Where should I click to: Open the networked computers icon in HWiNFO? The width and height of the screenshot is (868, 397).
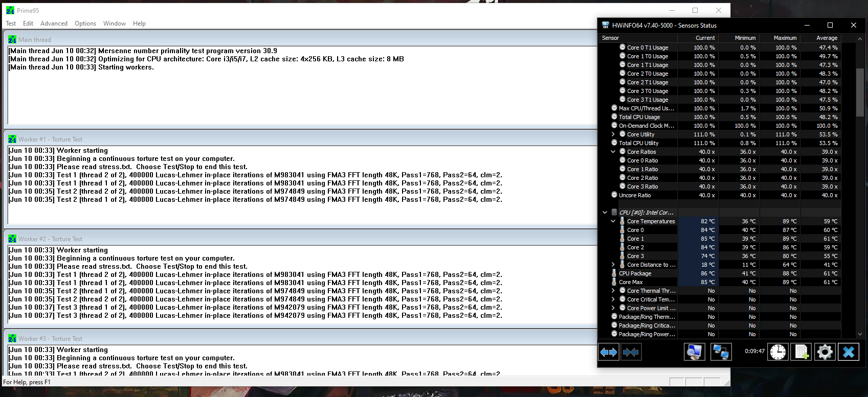click(721, 352)
